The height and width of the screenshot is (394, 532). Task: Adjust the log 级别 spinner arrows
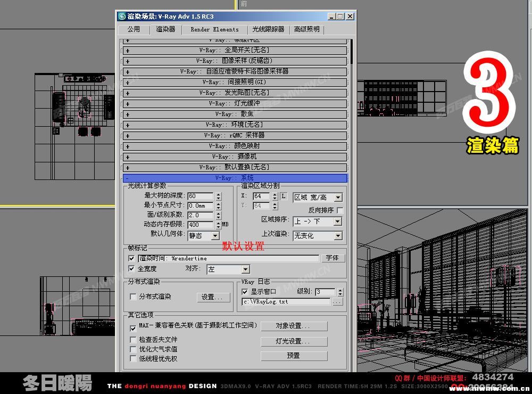coord(340,292)
